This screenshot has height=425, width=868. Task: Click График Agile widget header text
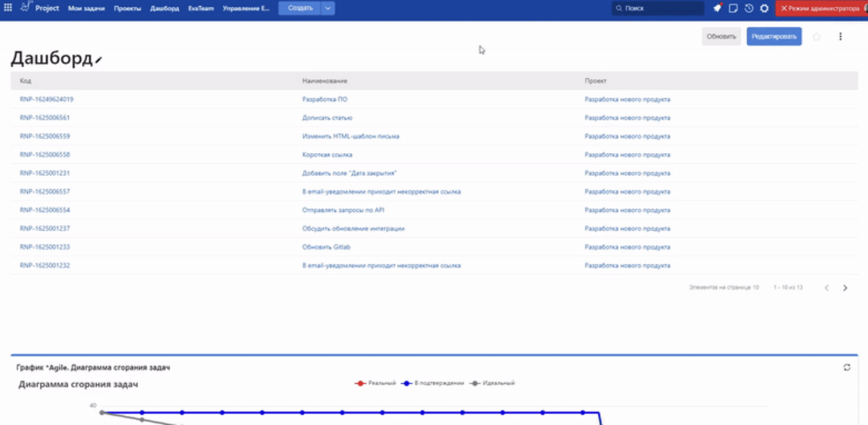pos(93,367)
